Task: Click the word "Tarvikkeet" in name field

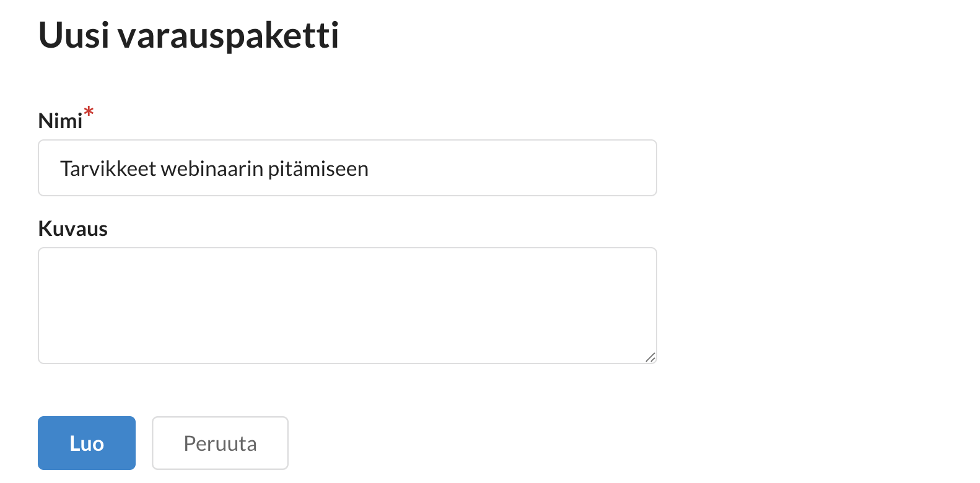Action: coord(108,169)
